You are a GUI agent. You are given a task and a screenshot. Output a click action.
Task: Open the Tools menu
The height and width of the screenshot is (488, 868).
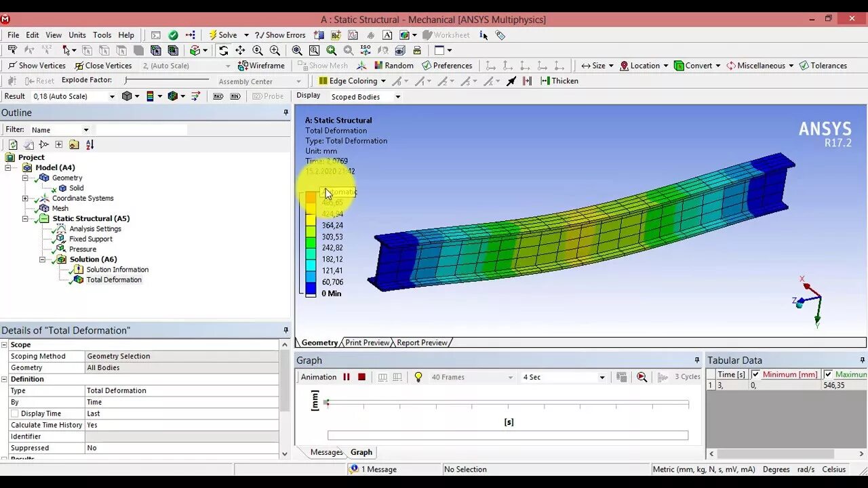102,35
